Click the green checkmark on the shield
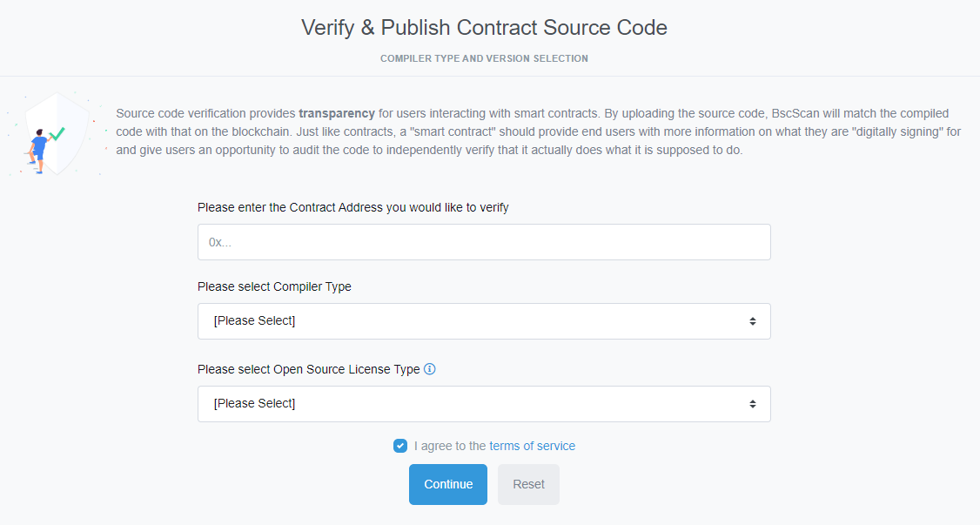Screen dimensions: 980x525 57,134
